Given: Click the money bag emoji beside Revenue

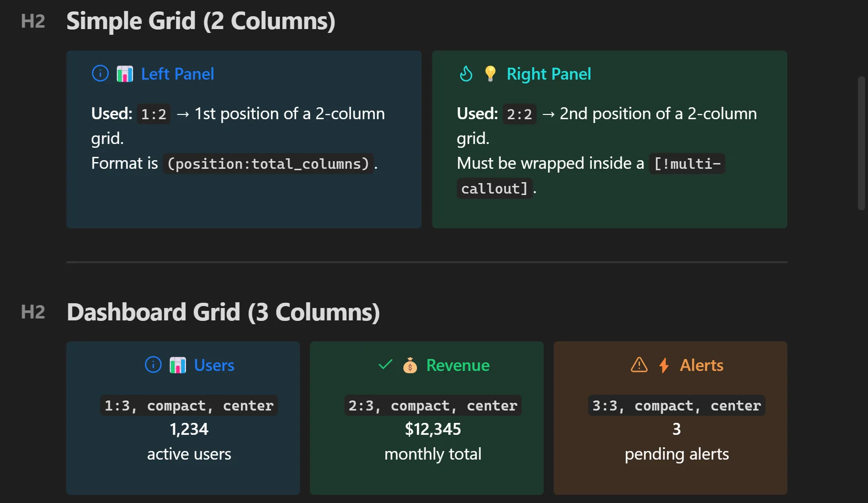Looking at the screenshot, I should click(x=410, y=365).
